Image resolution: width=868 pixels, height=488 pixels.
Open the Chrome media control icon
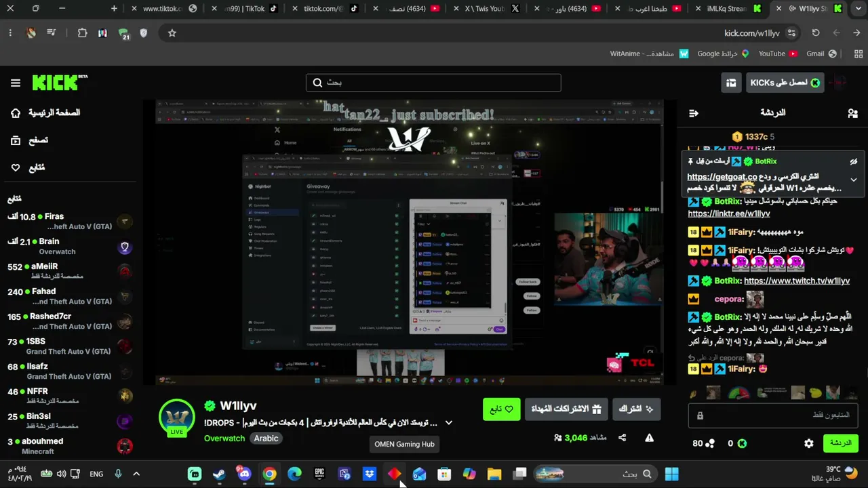[52, 33]
